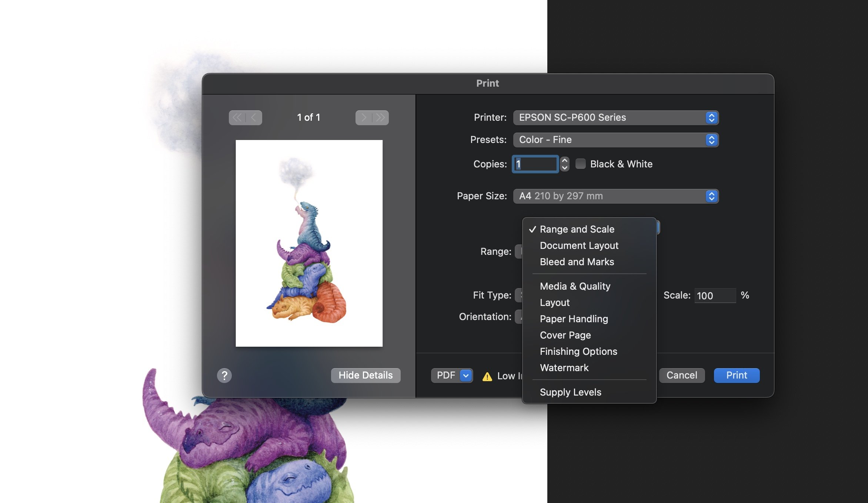
Task: Click the Copies input field
Action: pos(535,164)
